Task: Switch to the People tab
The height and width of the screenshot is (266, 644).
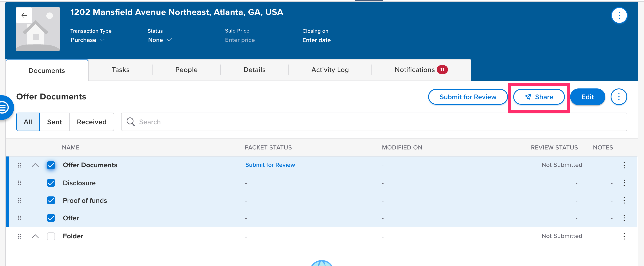Action: [186, 70]
